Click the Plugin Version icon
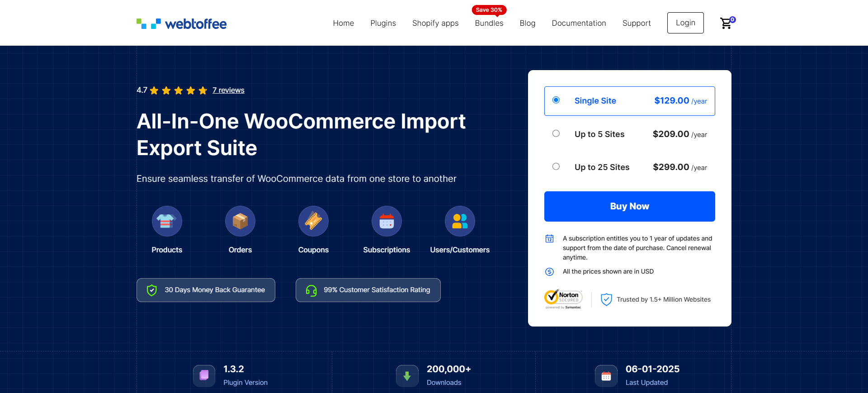Viewport: 868px width, 393px height. (204, 376)
